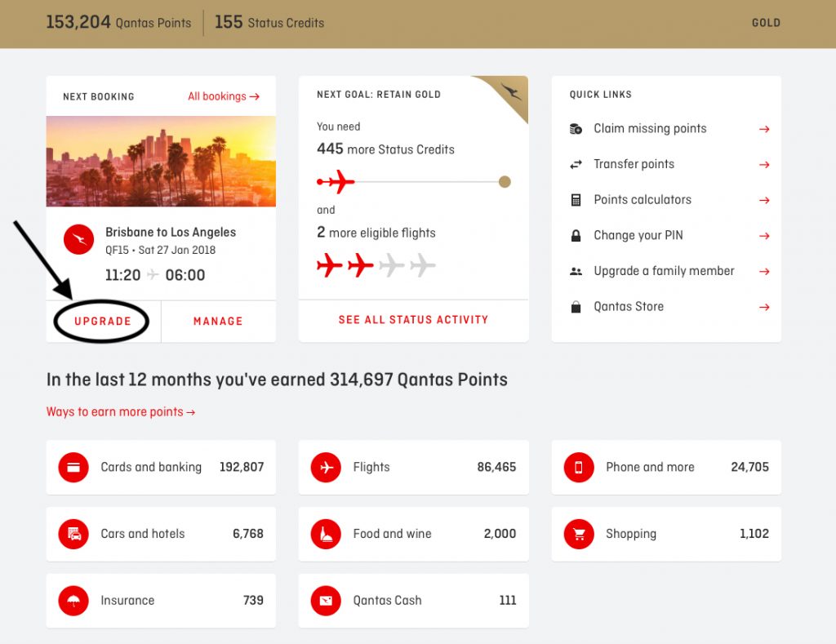The width and height of the screenshot is (836, 644).
Task: Click the GOLD membership tier label
Action: coord(766,23)
